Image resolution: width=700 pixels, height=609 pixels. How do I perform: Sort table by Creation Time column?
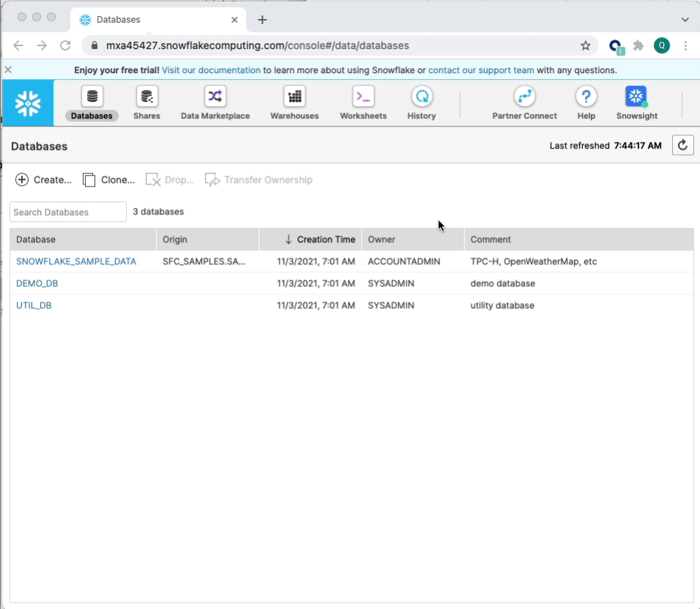click(319, 239)
